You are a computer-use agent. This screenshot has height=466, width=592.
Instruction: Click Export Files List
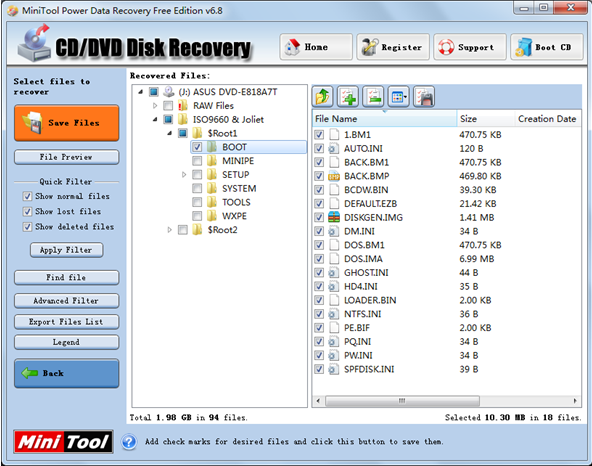66,322
